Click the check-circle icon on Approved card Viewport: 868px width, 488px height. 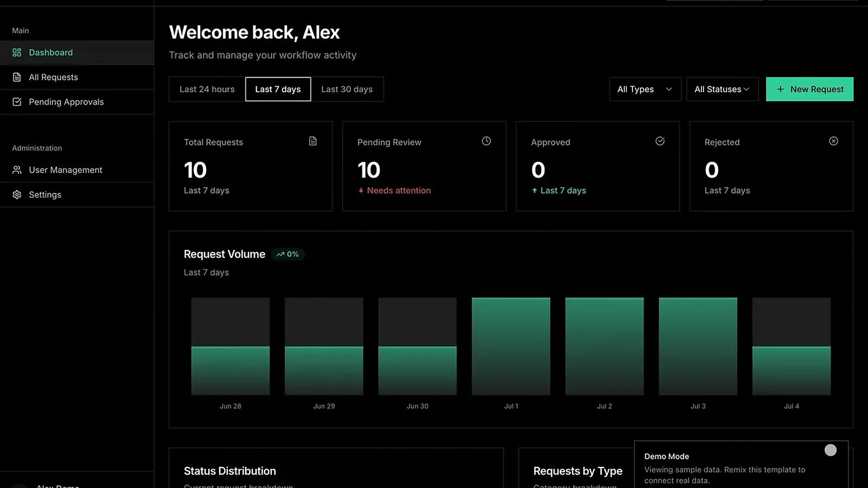(660, 141)
